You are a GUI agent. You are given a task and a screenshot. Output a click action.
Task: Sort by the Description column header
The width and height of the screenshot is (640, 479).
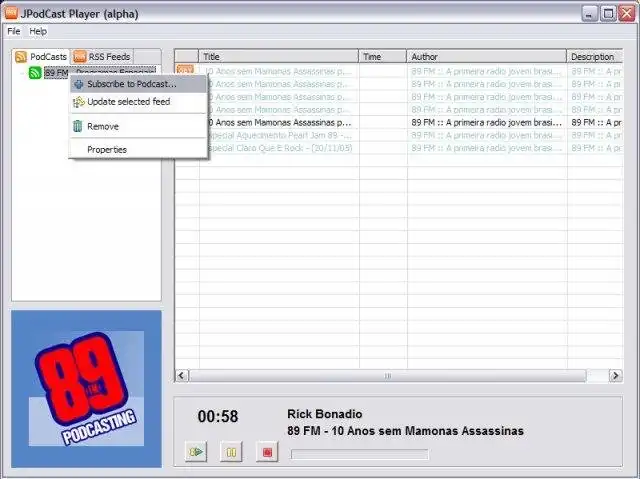[x=595, y=57]
